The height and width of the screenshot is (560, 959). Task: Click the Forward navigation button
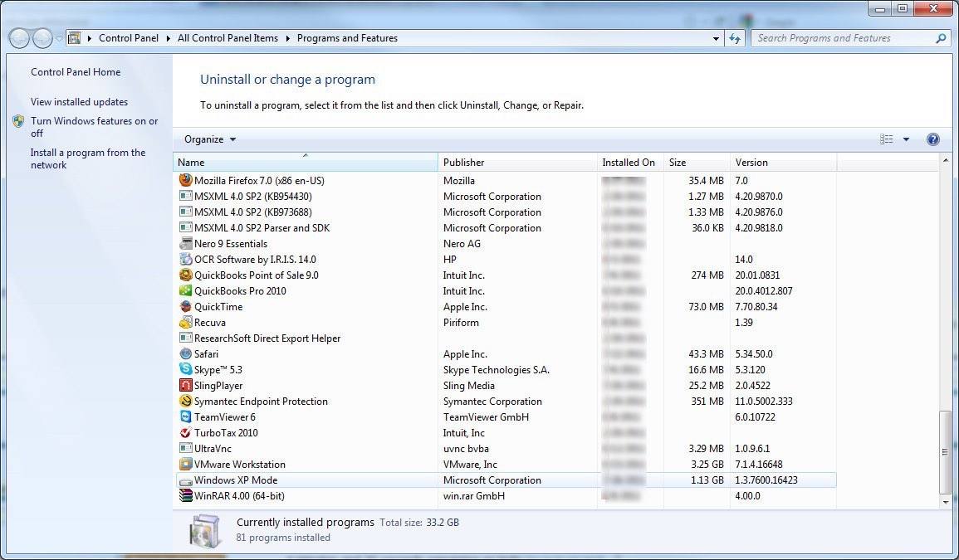click(x=42, y=38)
